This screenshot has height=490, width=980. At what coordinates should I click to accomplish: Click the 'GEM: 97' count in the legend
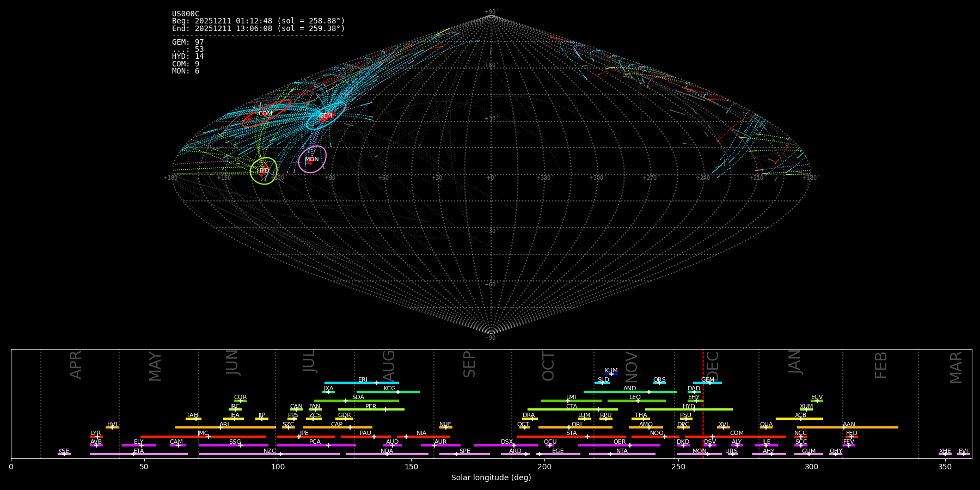188,42
